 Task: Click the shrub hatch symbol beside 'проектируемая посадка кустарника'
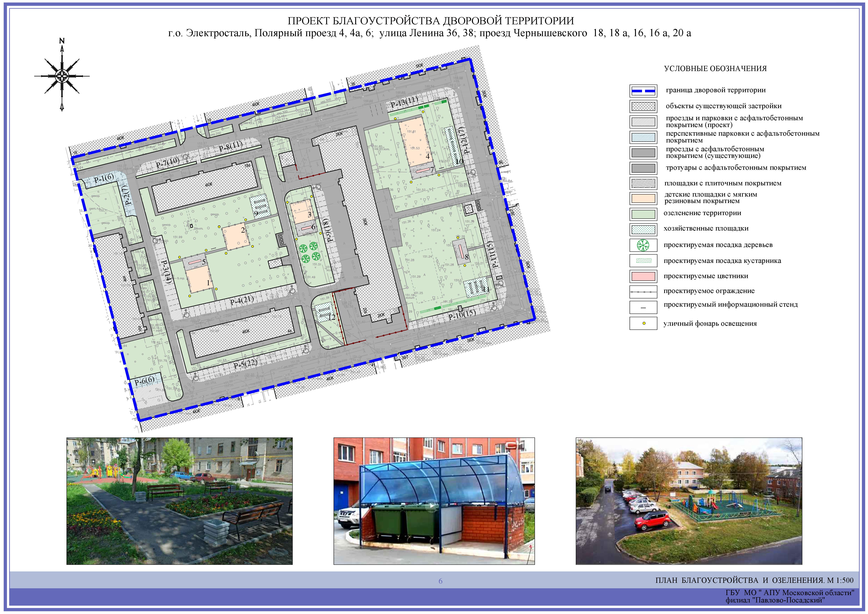pyautogui.click(x=644, y=261)
